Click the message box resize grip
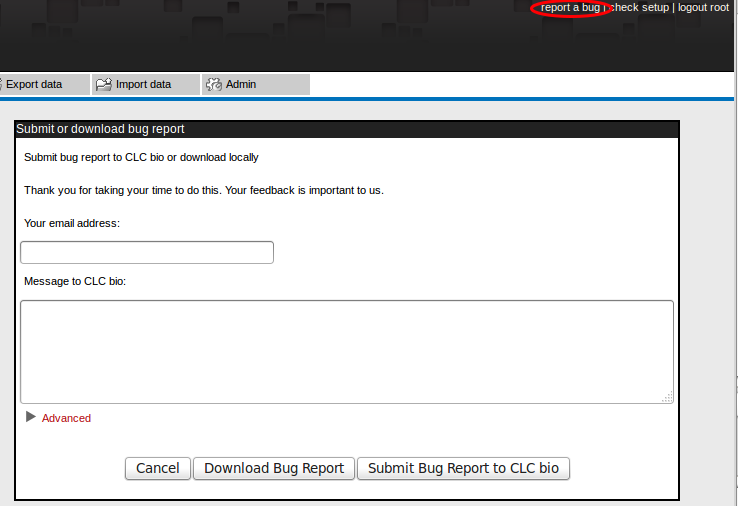The image size is (738, 506). pos(667,397)
